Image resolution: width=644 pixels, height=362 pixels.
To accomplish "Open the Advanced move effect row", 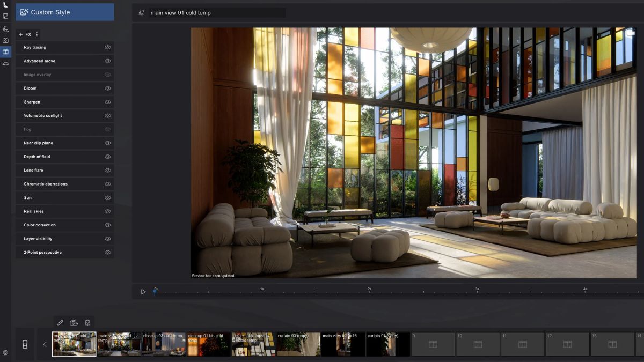I will 65,61.
